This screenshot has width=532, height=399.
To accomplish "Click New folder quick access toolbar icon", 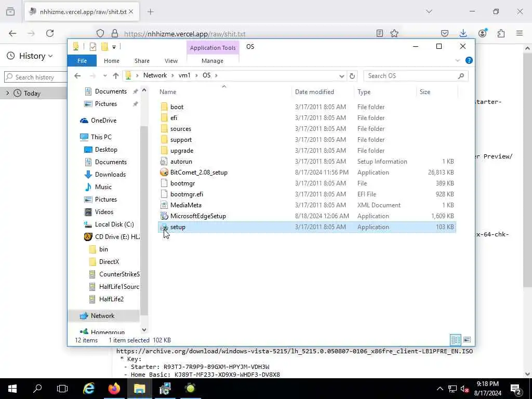I will click(104, 47).
